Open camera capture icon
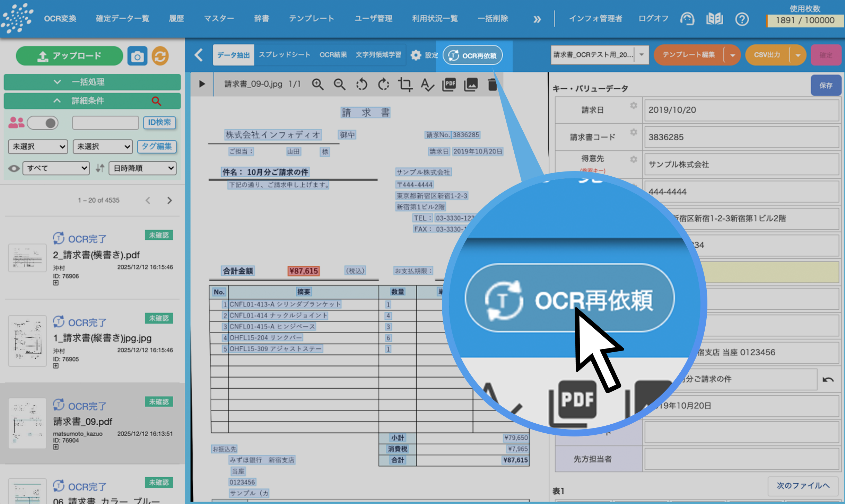The width and height of the screenshot is (845, 504). [x=137, y=56]
